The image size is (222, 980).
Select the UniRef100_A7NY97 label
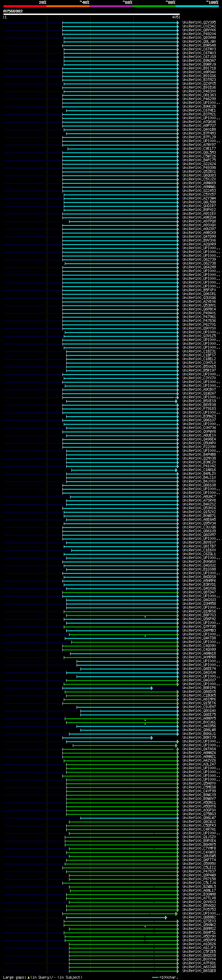point(199,145)
